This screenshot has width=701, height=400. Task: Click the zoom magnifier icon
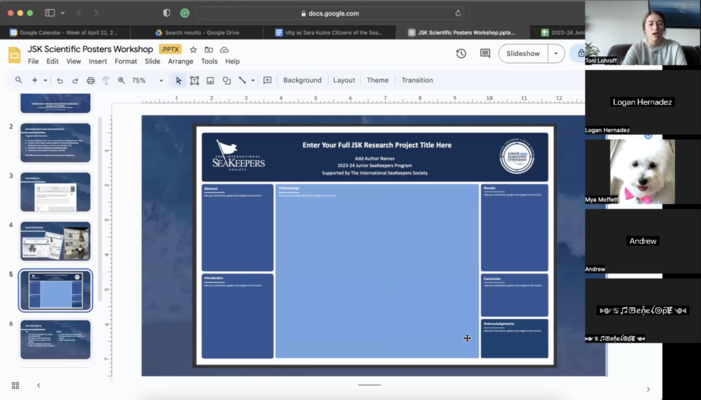pos(121,80)
